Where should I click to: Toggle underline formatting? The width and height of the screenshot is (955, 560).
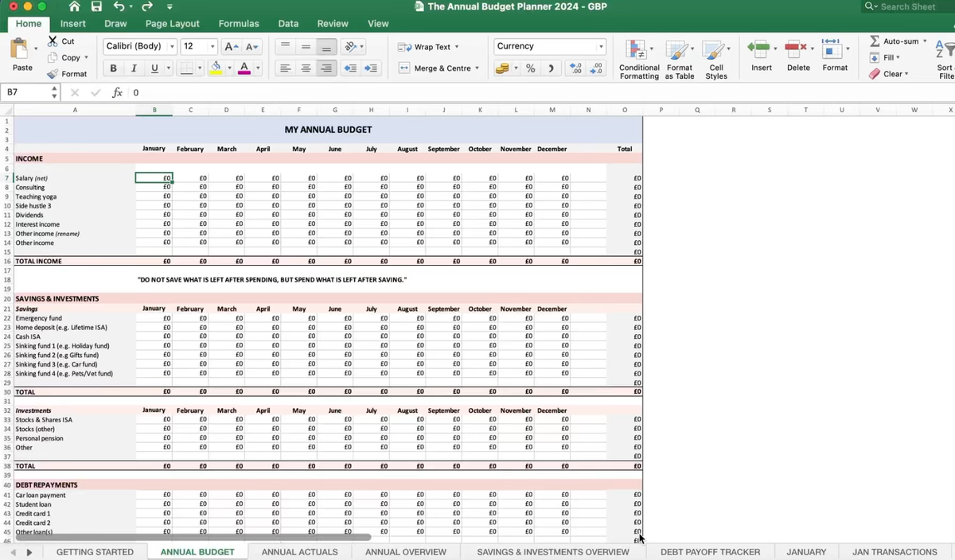pyautogui.click(x=154, y=68)
